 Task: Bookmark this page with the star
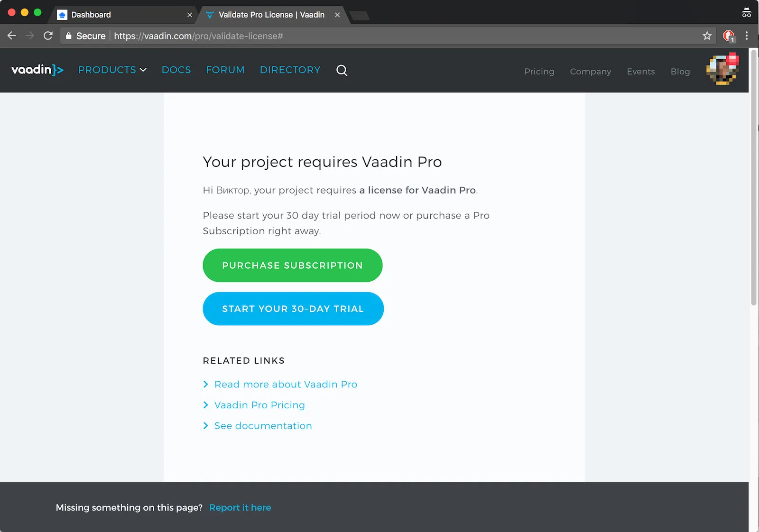click(707, 36)
